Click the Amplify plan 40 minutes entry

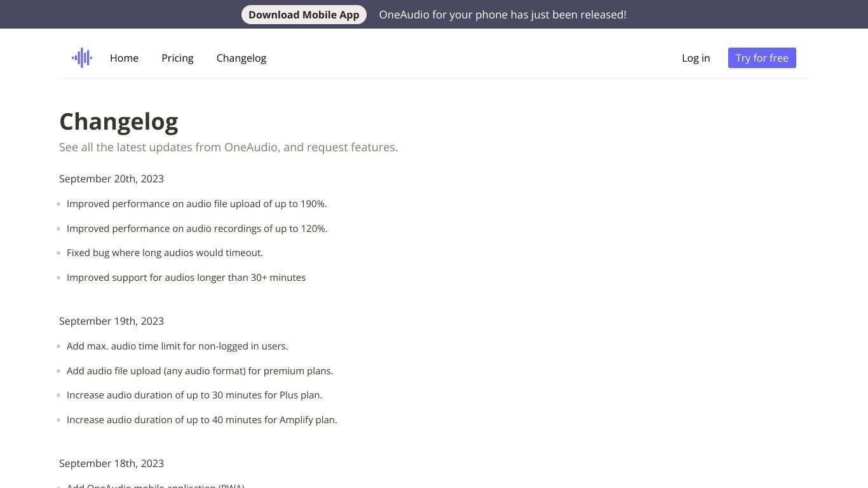[202, 420]
